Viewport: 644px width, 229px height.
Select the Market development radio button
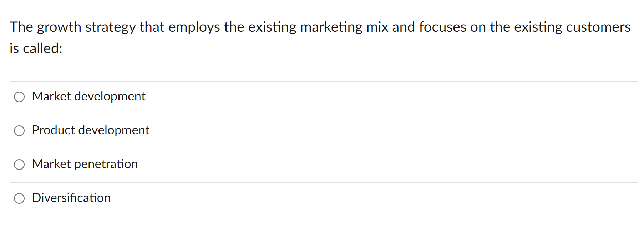(19, 97)
